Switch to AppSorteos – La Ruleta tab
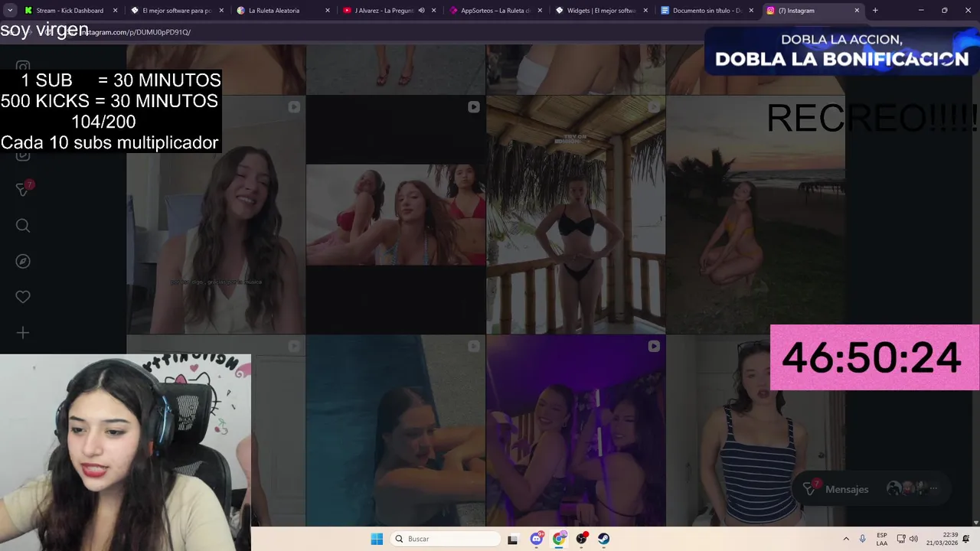The image size is (980, 551). pos(494,11)
